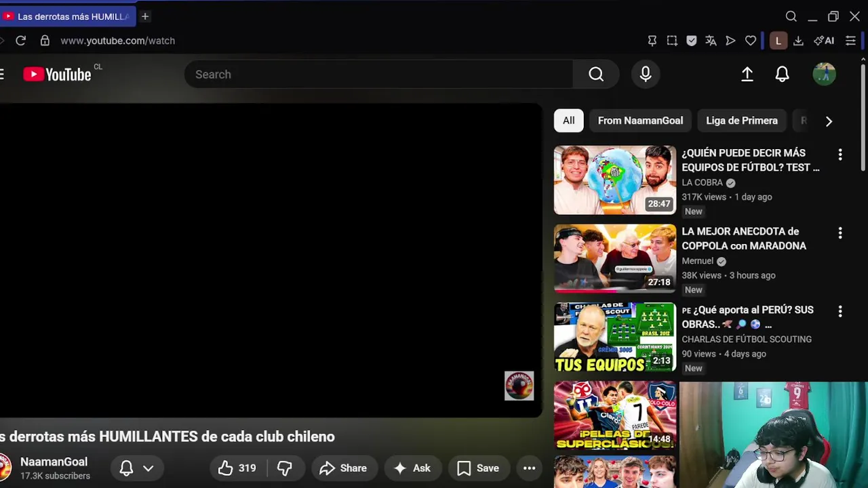Click the video title HUMILLANTES de cada club chileno

click(x=167, y=436)
